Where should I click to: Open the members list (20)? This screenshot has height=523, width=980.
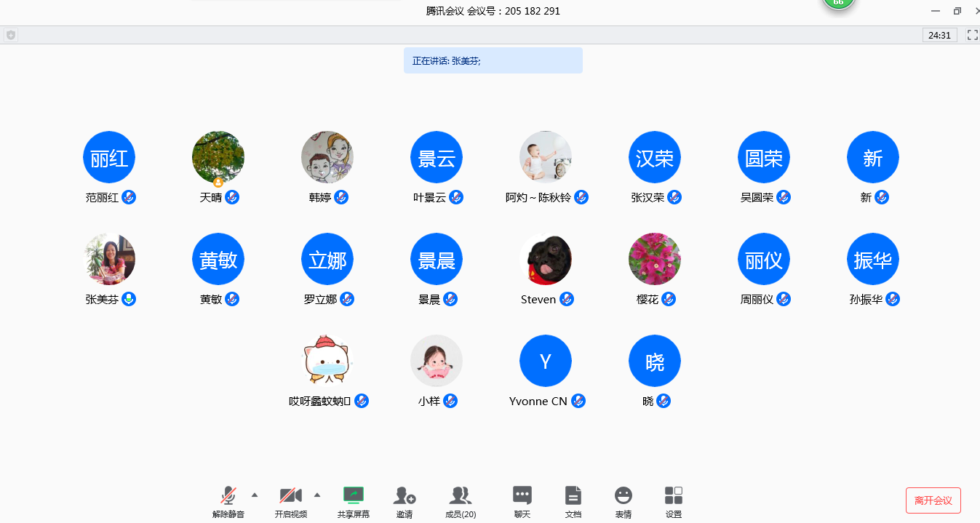point(460,496)
